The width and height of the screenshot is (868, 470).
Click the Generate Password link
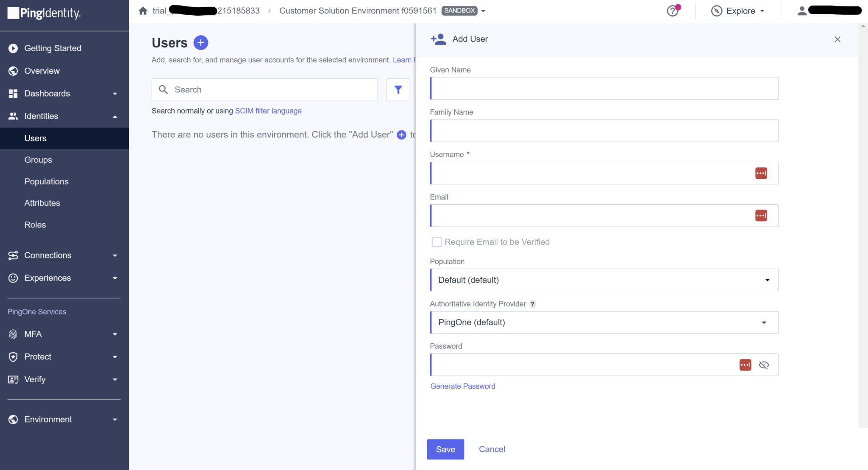coord(462,386)
